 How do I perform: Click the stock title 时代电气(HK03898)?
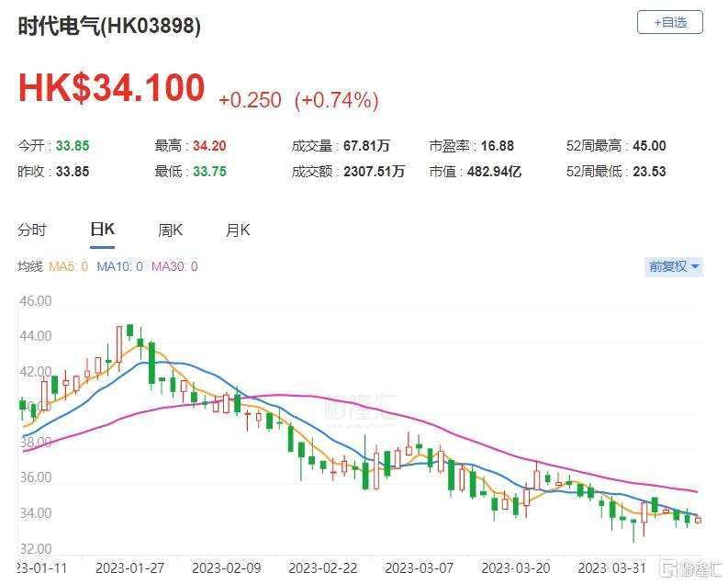109,26
